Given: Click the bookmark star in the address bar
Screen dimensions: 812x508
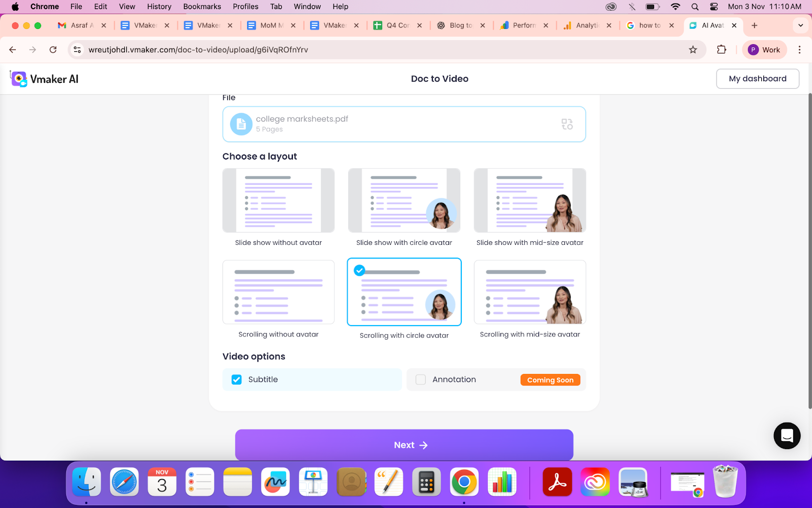Looking at the screenshot, I should [692, 49].
